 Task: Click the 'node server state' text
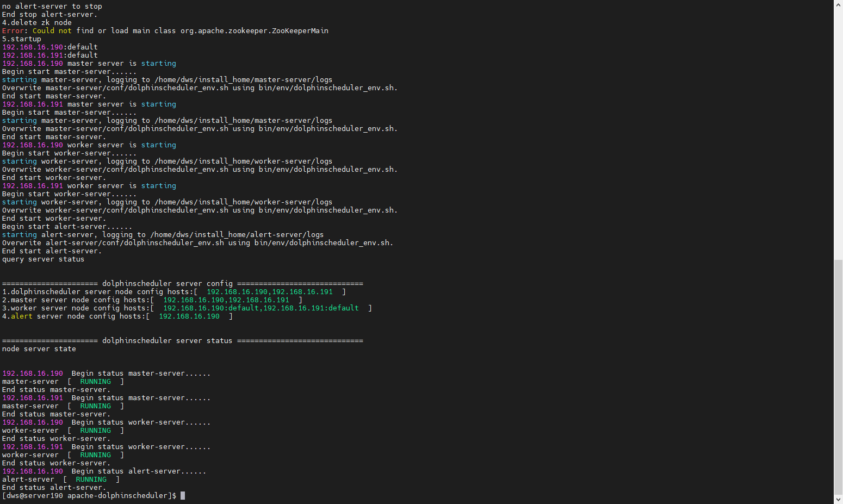(39, 349)
